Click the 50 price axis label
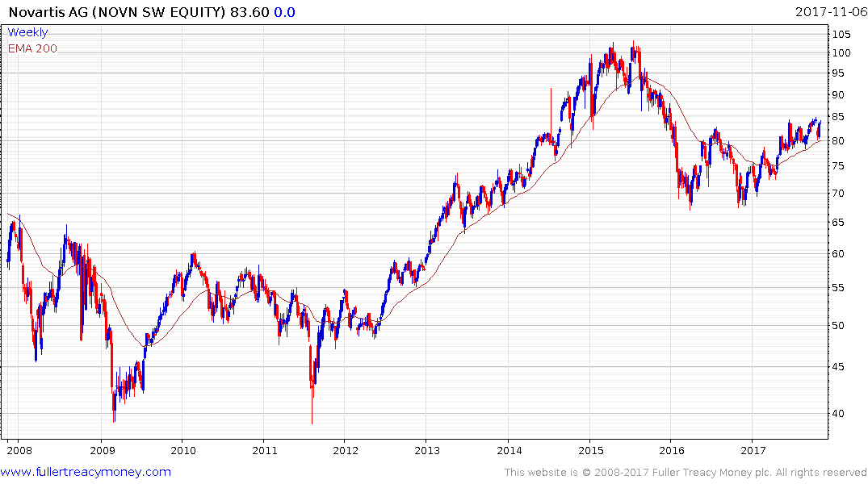 pos(838,326)
